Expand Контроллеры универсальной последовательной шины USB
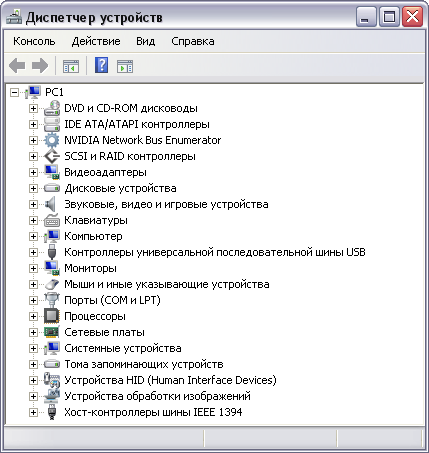Screen dimensions: 429x453 pyautogui.click(x=33, y=252)
